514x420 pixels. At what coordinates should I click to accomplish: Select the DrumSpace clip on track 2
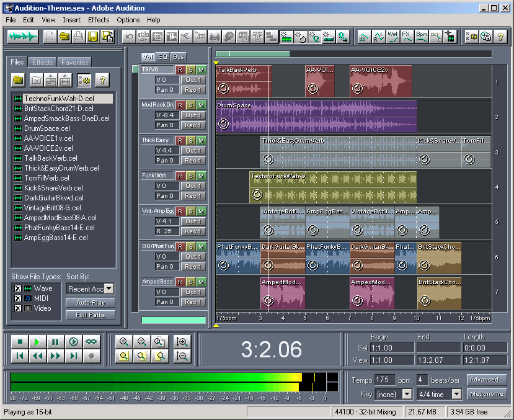[x=316, y=117]
